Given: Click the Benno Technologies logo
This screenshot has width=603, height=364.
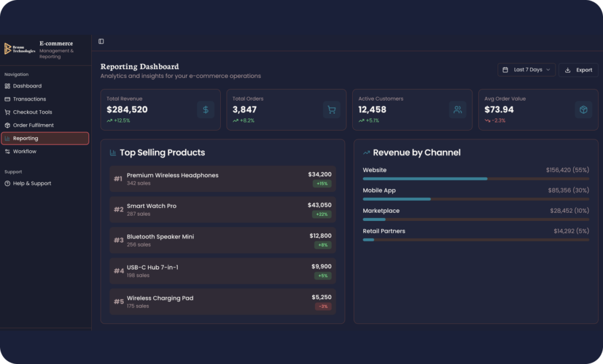Looking at the screenshot, I should (19, 49).
